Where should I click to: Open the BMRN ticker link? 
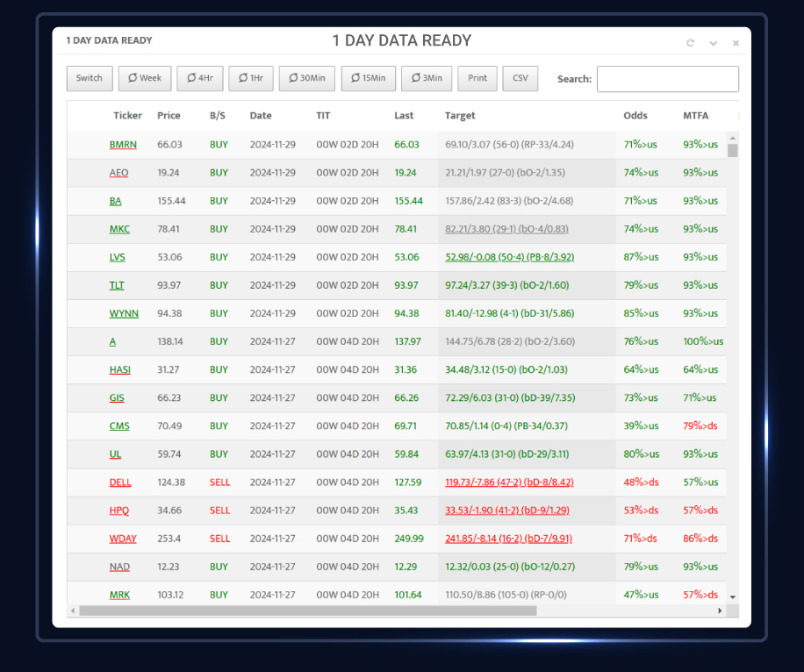point(123,145)
